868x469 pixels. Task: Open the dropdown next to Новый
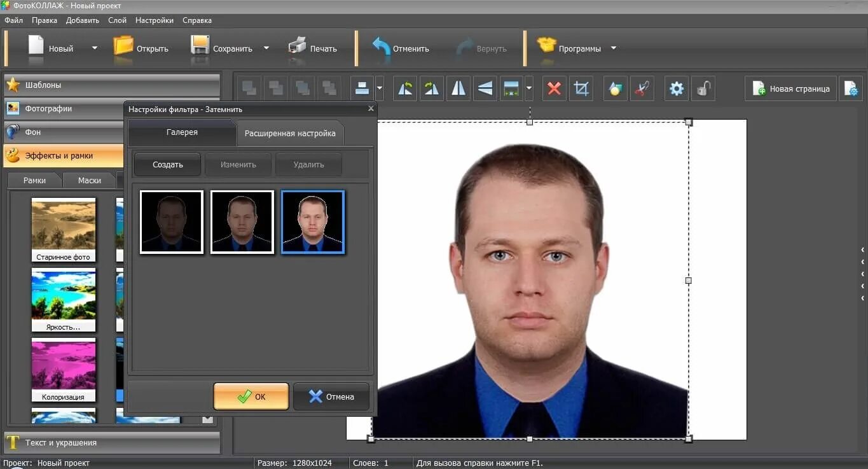pos(95,48)
